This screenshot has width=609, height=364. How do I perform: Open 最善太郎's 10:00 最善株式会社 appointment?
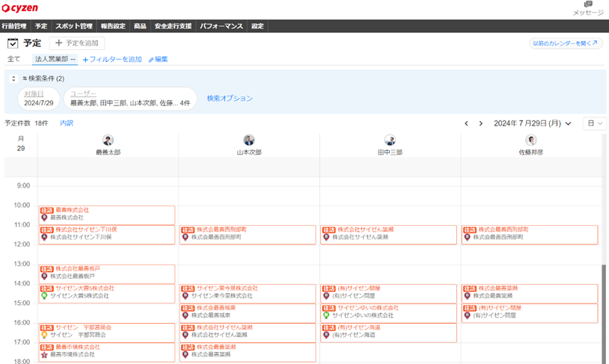106,215
